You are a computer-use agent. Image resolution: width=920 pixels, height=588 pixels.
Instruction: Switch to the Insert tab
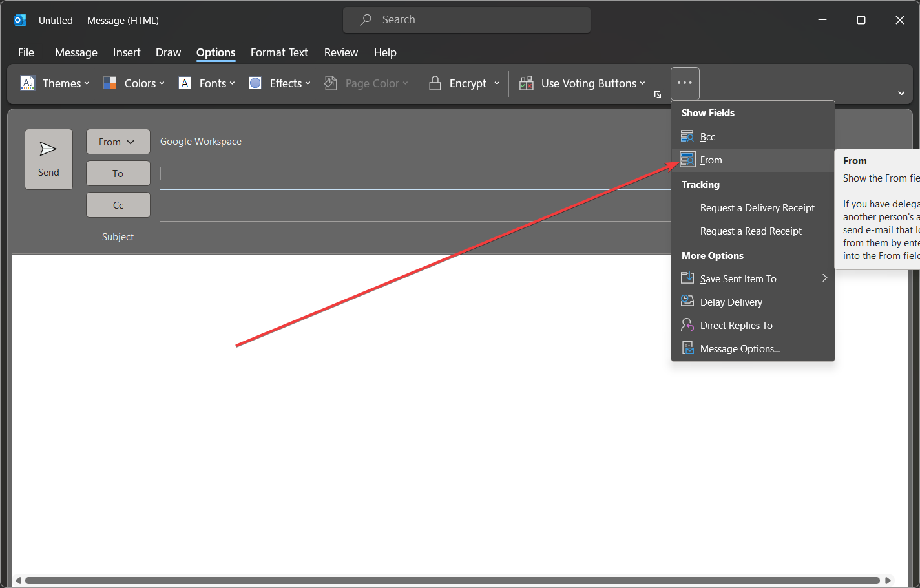pos(127,52)
